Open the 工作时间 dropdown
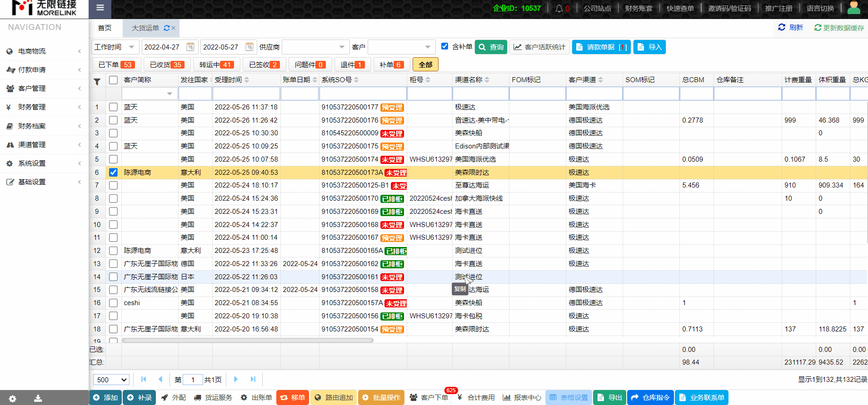Image resolution: width=868 pixels, height=405 pixels. coord(115,47)
